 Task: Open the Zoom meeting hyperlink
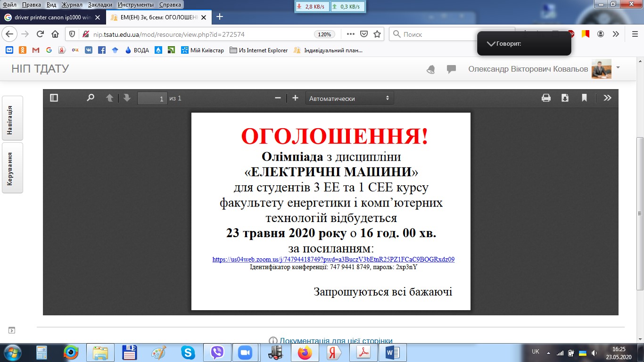[x=333, y=259]
